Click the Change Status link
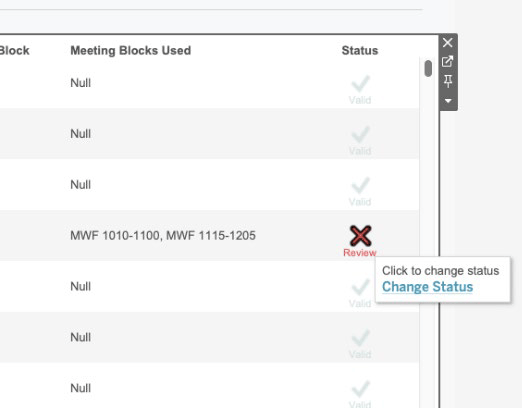The width and height of the screenshot is (522, 408). pos(427,287)
